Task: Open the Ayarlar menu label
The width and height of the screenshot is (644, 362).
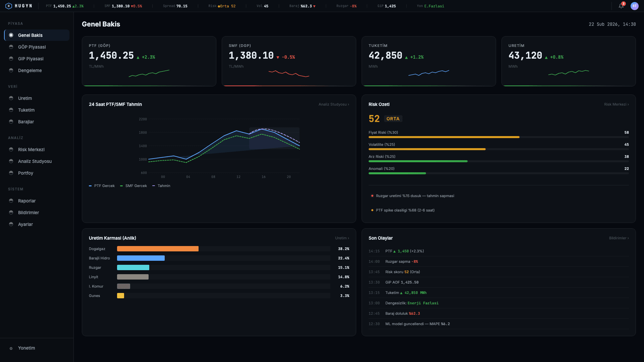Action: coord(25,224)
